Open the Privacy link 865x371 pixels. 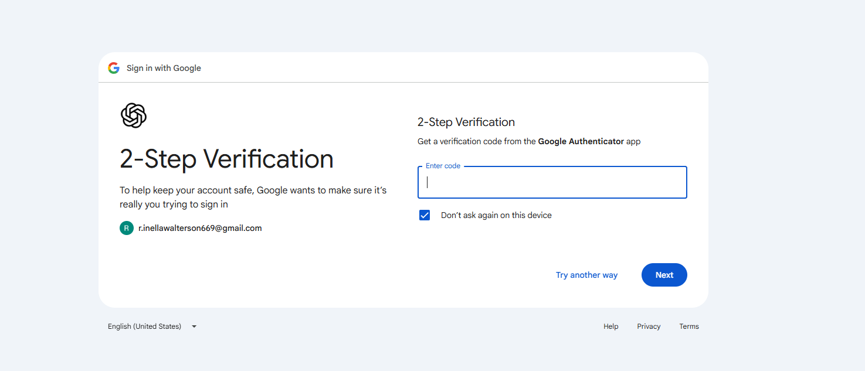(x=649, y=326)
